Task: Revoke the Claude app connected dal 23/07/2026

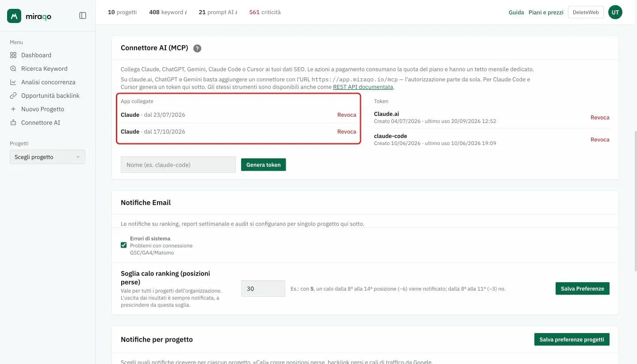Action: tap(347, 115)
